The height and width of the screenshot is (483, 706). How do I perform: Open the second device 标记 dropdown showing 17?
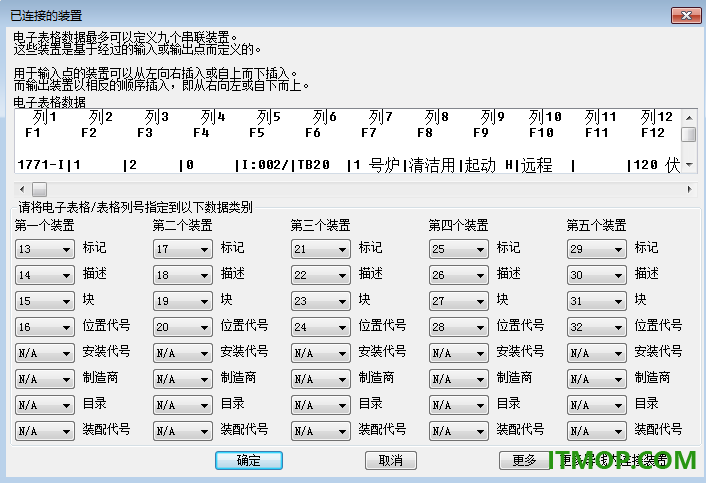tap(183, 249)
